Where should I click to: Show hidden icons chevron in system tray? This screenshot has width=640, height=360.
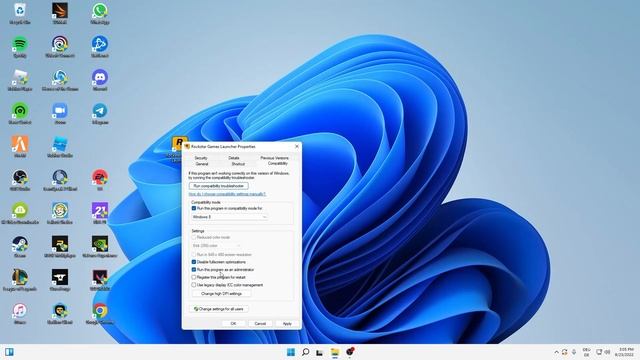coord(556,352)
